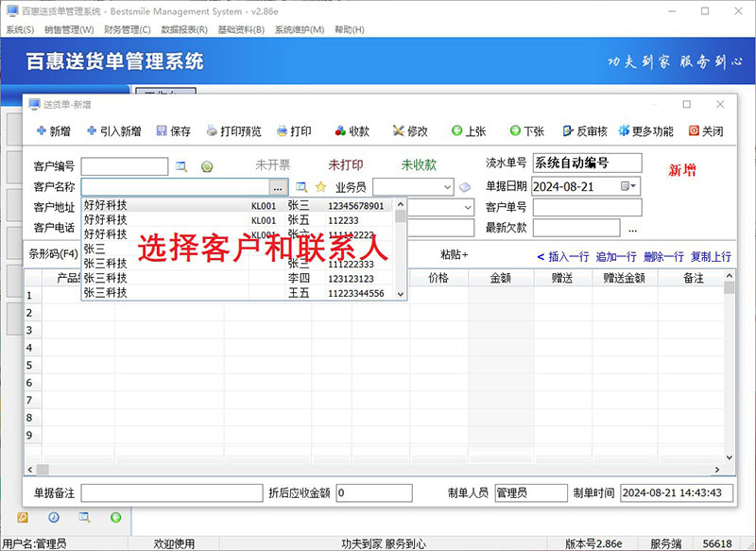Click the green round icon beside 客户编号
The width and height of the screenshot is (756, 551).
click(x=207, y=166)
